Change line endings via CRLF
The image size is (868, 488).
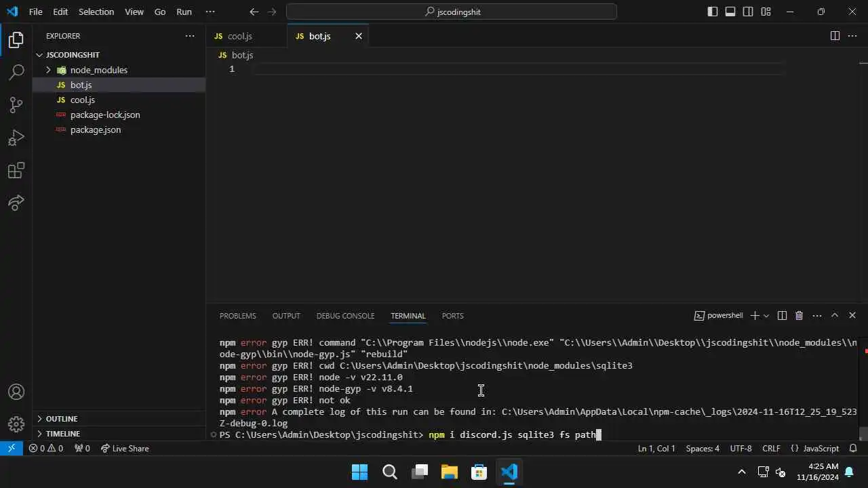(x=771, y=449)
